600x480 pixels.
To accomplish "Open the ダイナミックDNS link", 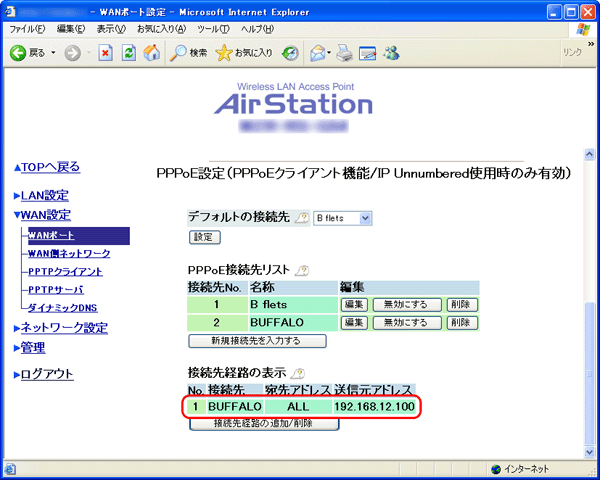I will [63, 308].
